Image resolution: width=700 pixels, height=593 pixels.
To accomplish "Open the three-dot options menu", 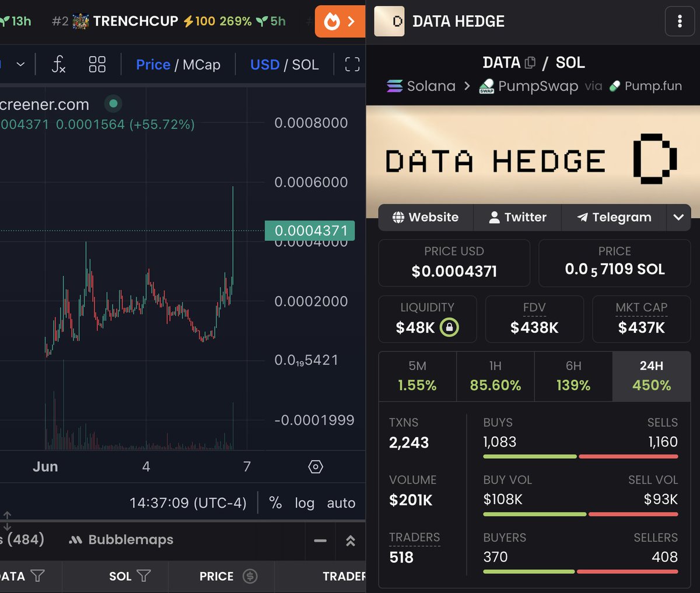I will pyautogui.click(x=680, y=22).
